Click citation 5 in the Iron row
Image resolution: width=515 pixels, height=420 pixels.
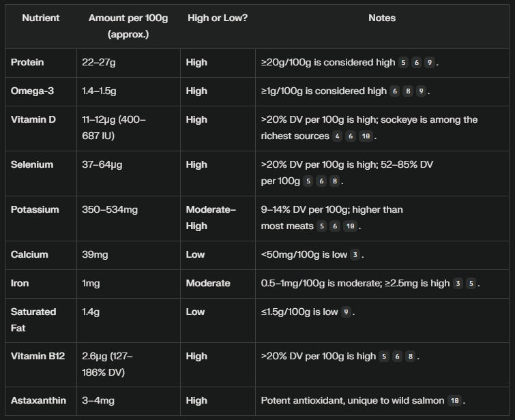tap(471, 284)
